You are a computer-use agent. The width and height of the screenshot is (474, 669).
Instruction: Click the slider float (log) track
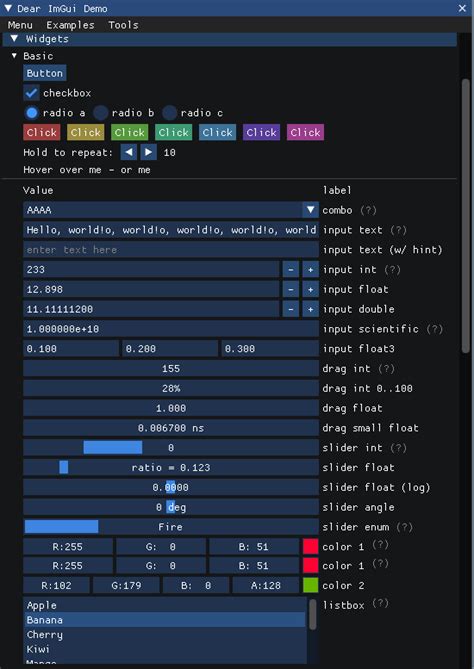click(x=171, y=487)
